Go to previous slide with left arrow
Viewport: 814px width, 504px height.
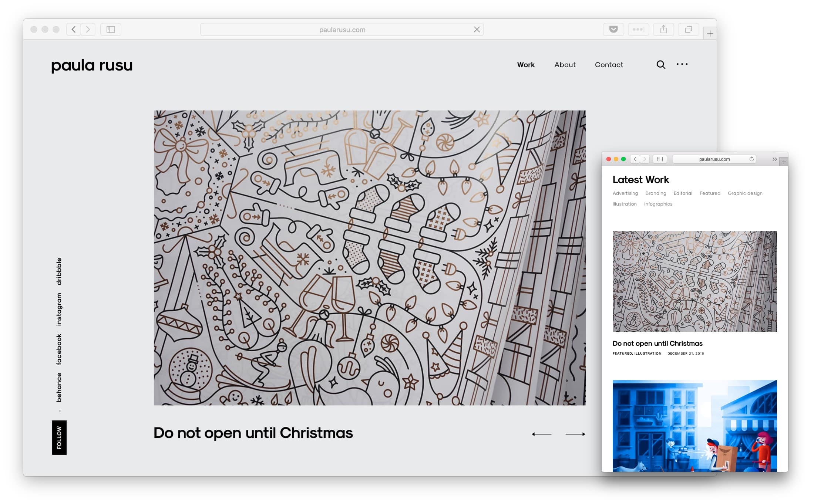tap(541, 434)
